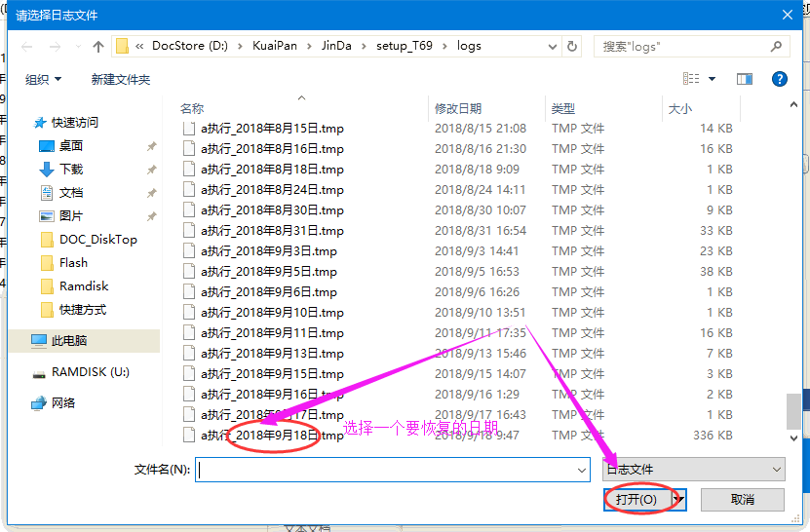Viewport: 810px width, 532px height.
Task: Open the 组织 dropdown menu
Action: (43, 79)
